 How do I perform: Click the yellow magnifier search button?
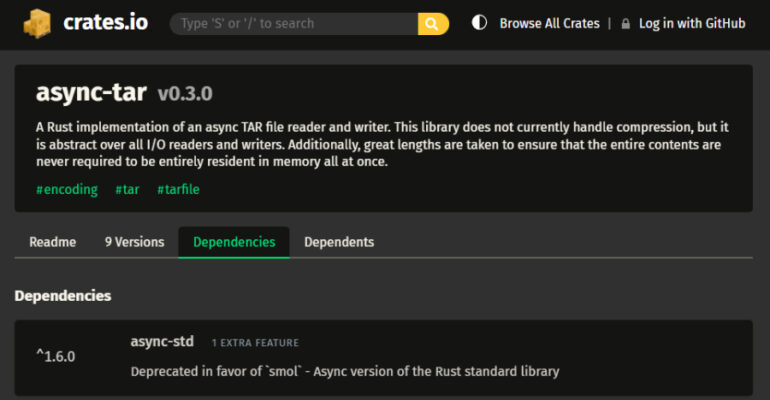pos(433,24)
